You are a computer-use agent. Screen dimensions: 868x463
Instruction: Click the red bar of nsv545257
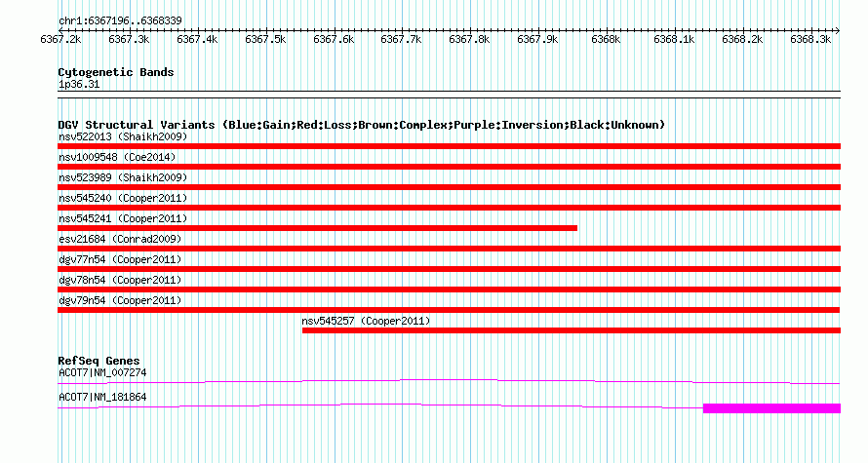(572, 330)
